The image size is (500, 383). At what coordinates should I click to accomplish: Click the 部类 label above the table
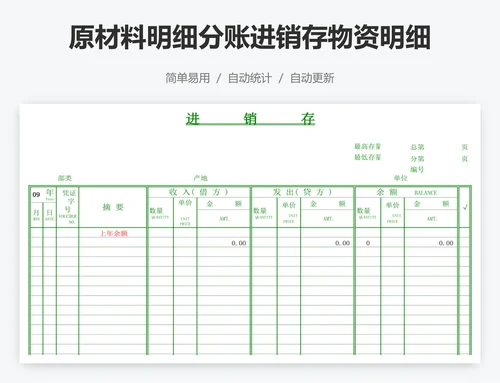(65, 178)
